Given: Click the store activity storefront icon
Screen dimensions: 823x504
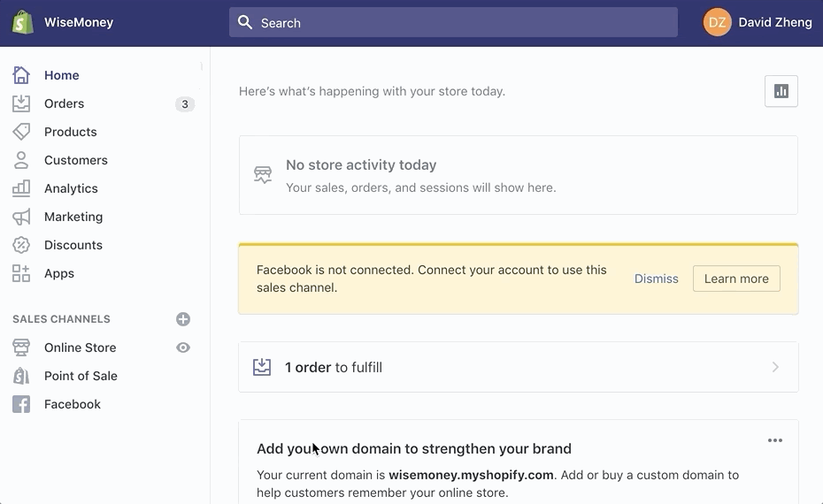Looking at the screenshot, I should pyautogui.click(x=263, y=175).
